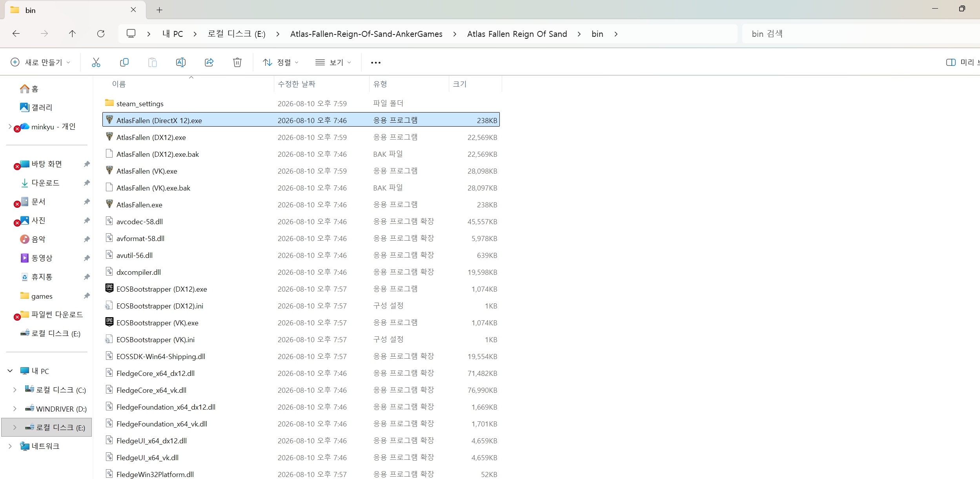Select 휴지통 in the navigation pane
980x479 pixels.
pyautogui.click(x=36, y=277)
